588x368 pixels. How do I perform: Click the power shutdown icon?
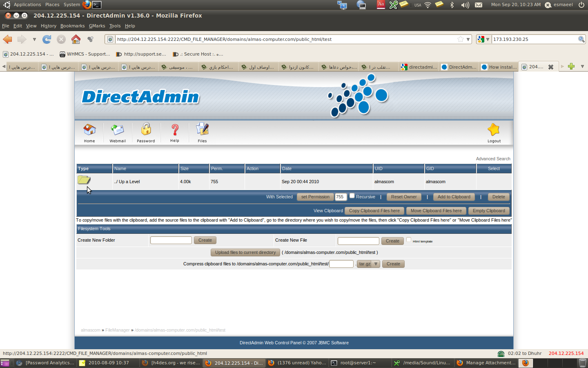(x=581, y=5)
